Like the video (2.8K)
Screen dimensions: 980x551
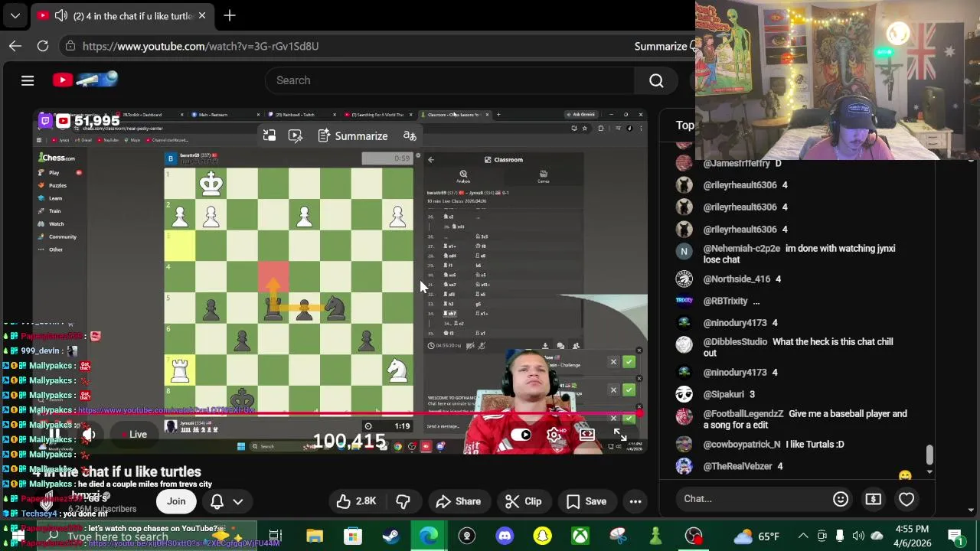tap(357, 501)
